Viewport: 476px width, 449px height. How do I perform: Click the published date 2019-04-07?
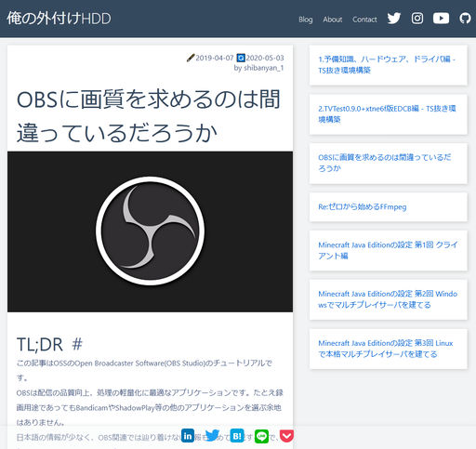pyautogui.click(x=215, y=58)
